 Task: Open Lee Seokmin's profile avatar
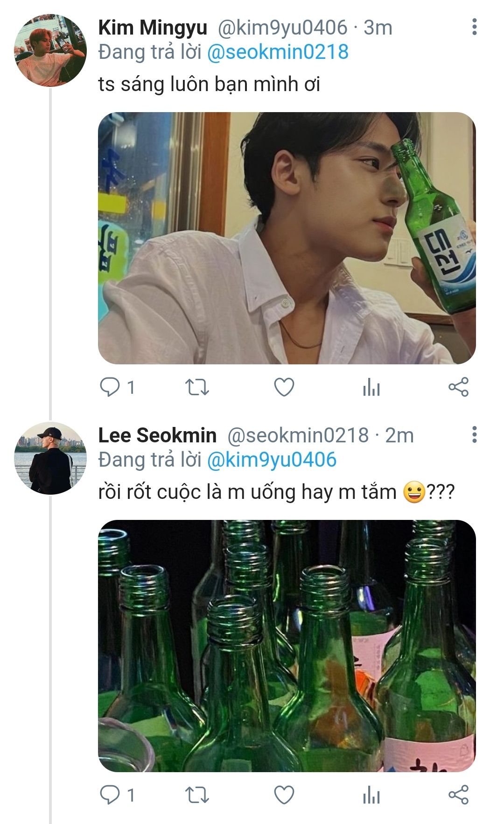[x=50, y=458]
